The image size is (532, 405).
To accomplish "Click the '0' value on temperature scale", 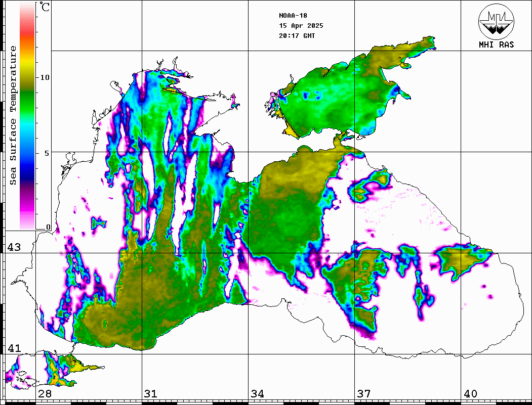I will (x=48, y=227).
